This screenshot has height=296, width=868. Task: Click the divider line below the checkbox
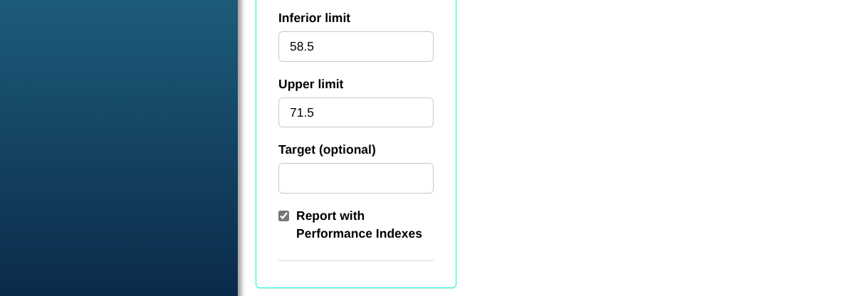click(x=355, y=260)
